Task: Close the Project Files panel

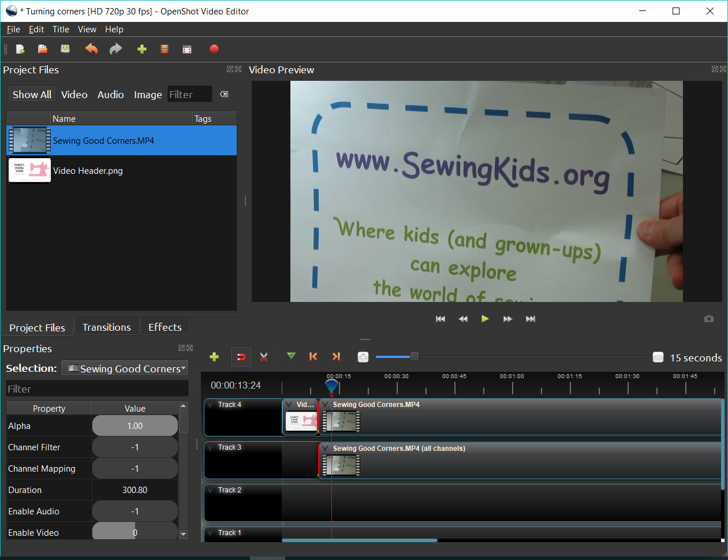Action: click(238, 69)
